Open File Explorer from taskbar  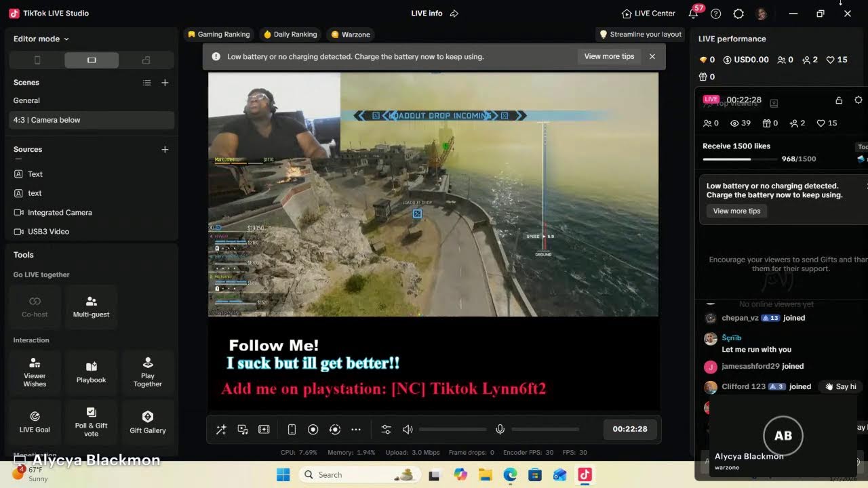pyautogui.click(x=485, y=474)
